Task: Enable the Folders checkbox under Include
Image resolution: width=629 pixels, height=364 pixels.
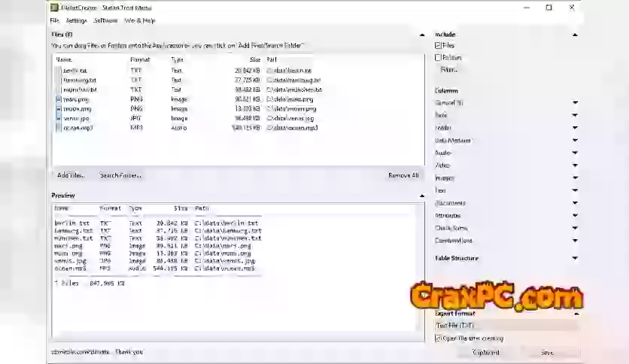Action: point(439,57)
